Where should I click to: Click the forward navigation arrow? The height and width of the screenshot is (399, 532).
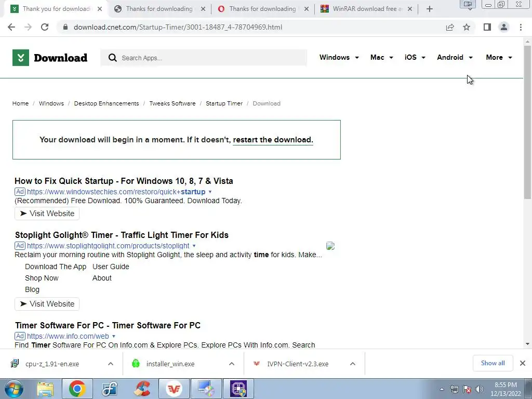point(28,27)
